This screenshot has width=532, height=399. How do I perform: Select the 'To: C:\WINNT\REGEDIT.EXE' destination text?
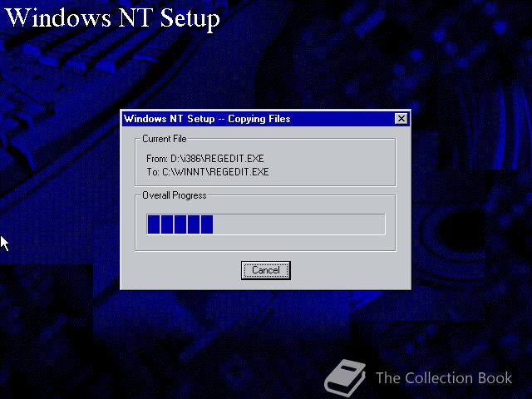click(208, 172)
